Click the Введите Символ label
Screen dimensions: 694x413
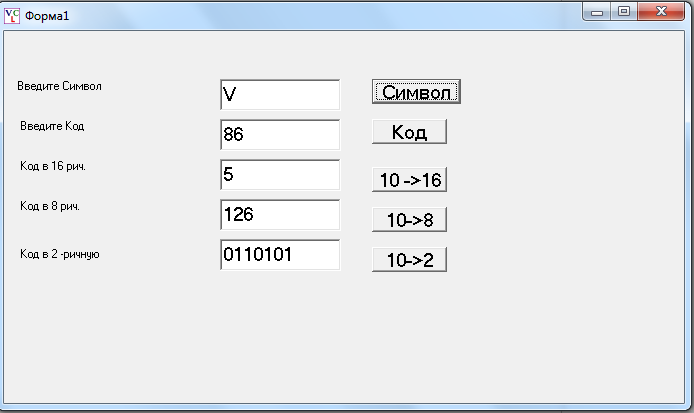tap(59, 86)
